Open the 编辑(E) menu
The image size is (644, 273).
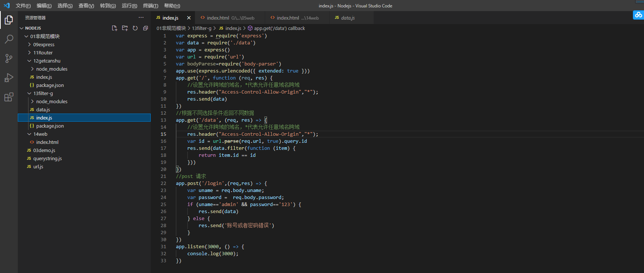pos(44,6)
